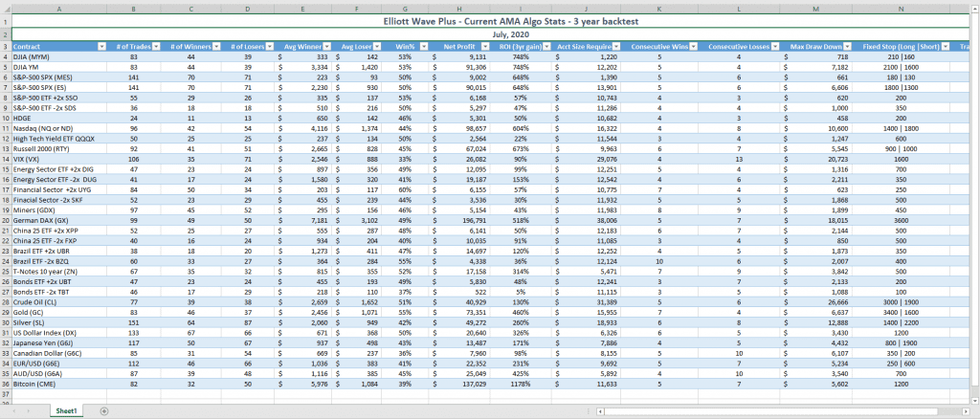The height and width of the screenshot is (419, 980).
Task: Expand the Win% filter dropdown
Action: (x=424, y=47)
